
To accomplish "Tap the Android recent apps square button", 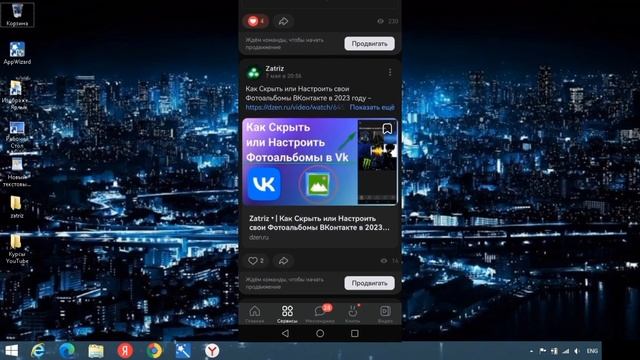I will 355,333.
